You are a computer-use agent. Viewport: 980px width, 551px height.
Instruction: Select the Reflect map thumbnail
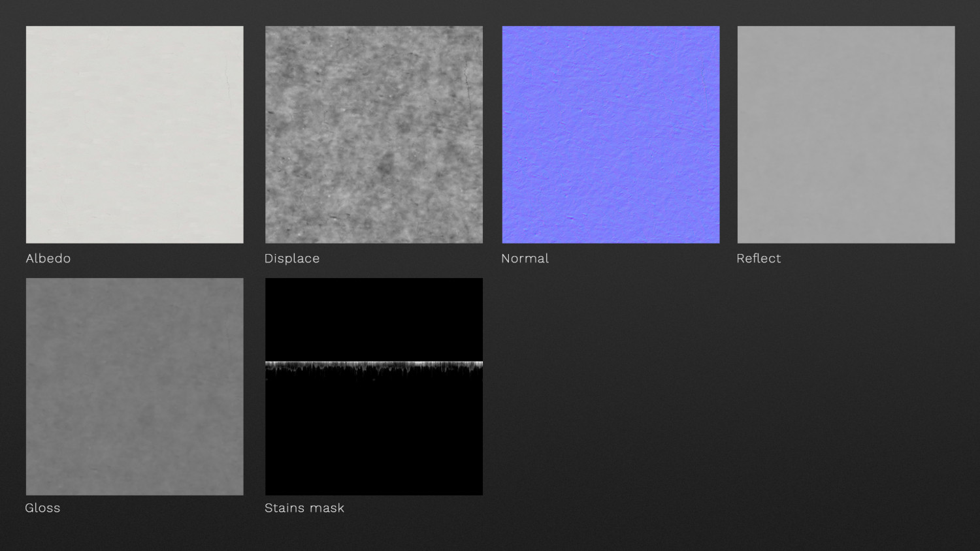tap(846, 134)
